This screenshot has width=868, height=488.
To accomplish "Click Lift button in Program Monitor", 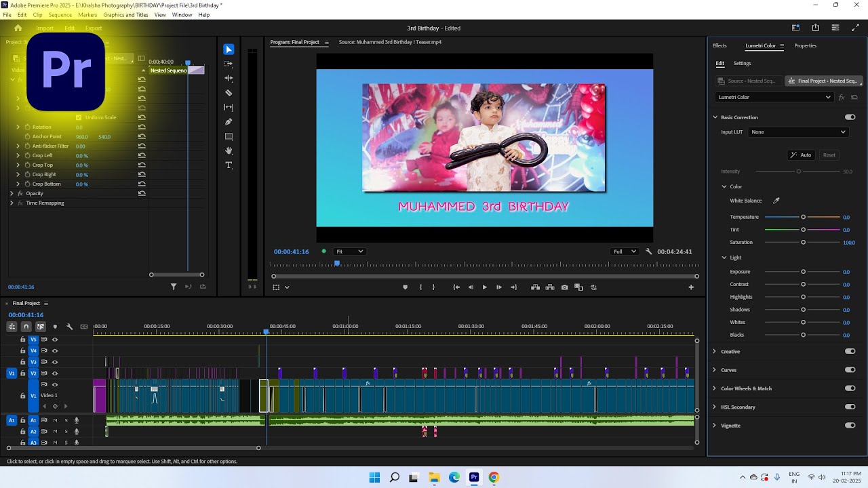I will (x=535, y=287).
